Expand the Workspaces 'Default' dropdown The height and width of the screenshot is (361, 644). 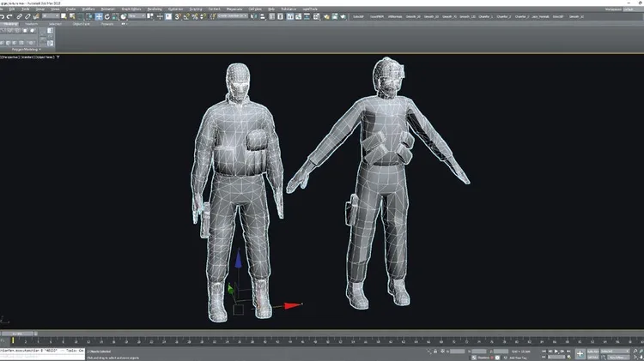(628, 9)
